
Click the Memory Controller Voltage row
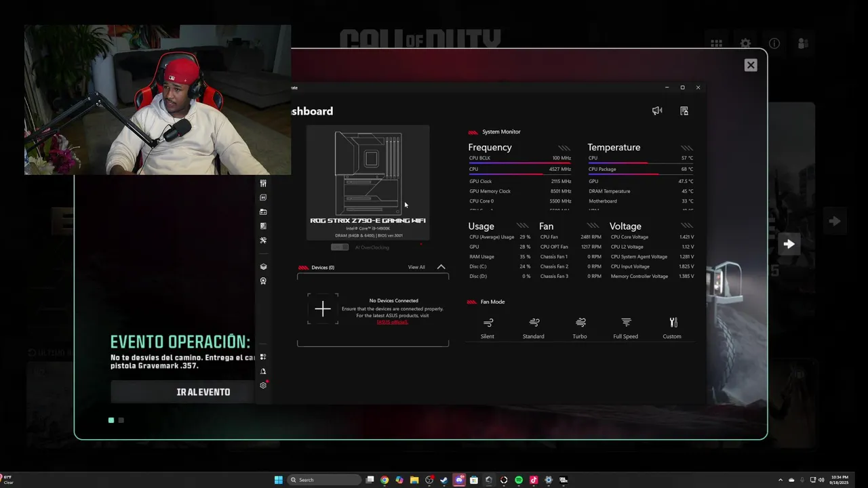(652, 277)
